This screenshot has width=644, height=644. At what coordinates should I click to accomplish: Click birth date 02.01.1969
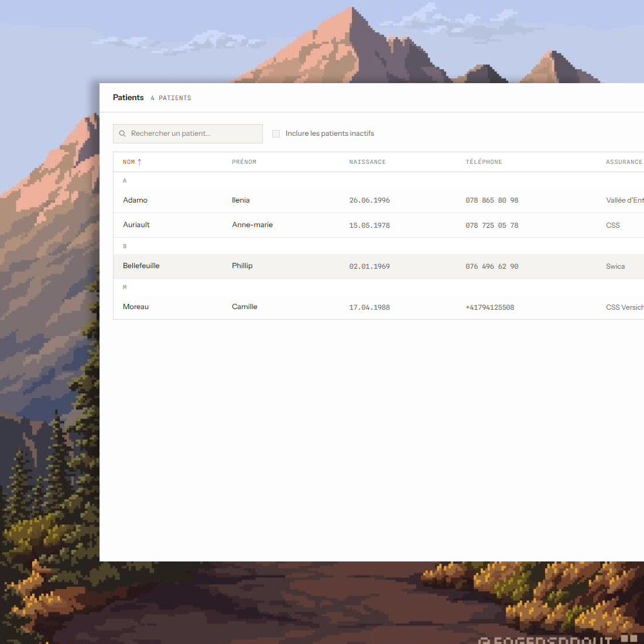[x=369, y=266]
